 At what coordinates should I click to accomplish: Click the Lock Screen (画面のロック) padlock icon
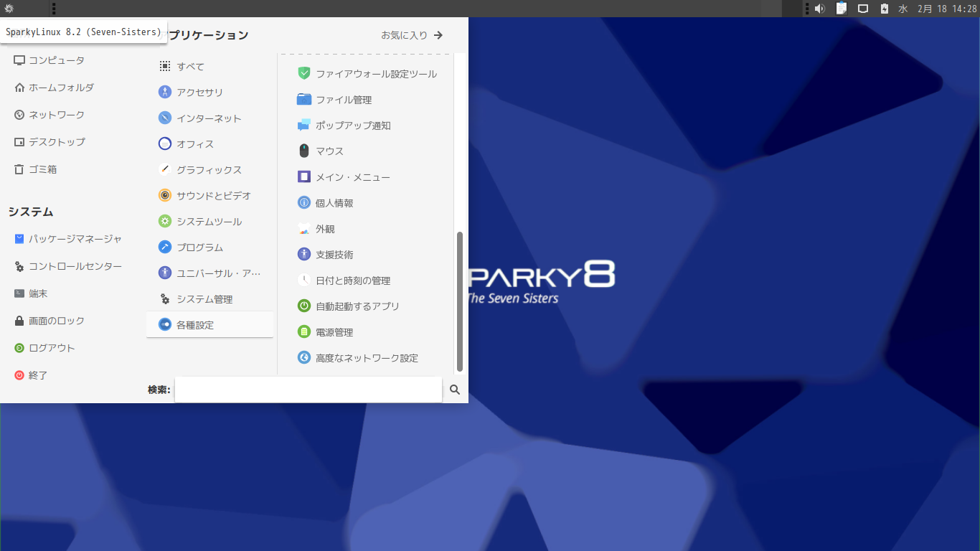pyautogui.click(x=19, y=321)
